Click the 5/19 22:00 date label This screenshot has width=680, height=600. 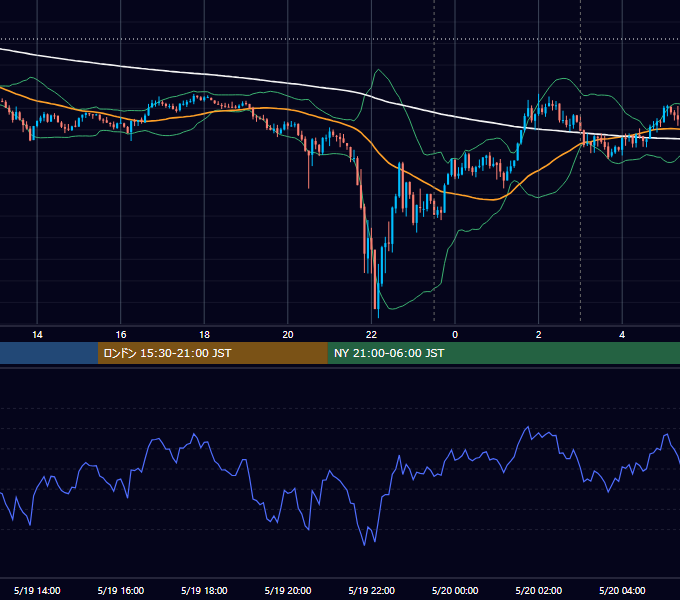[x=372, y=590]
